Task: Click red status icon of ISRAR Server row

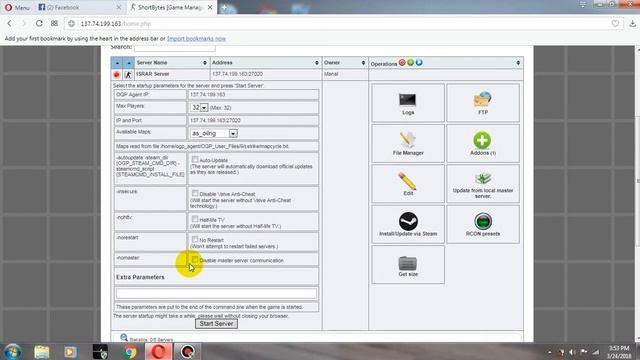Action: (117, 74)
